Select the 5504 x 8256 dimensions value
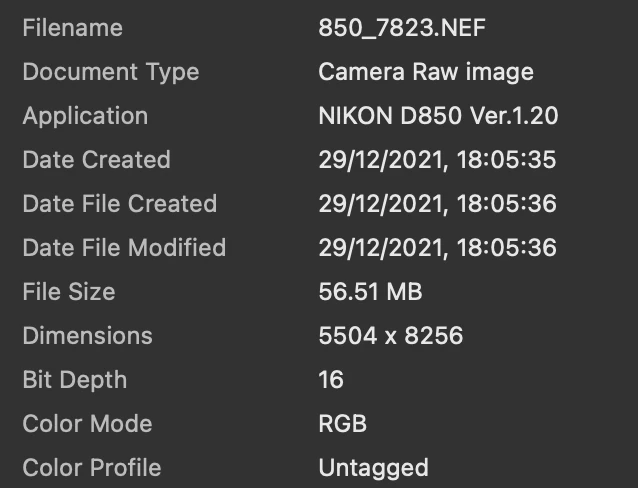 (391, 336)
